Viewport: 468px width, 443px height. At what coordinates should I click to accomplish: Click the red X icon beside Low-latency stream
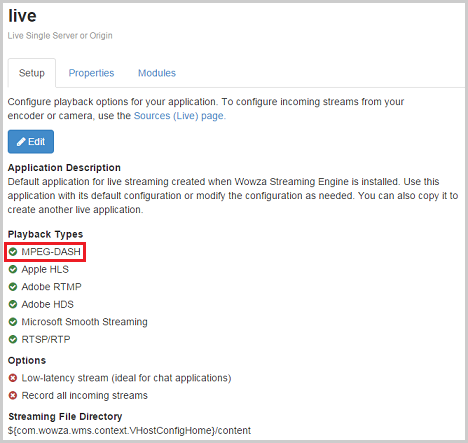click(13, 378)
